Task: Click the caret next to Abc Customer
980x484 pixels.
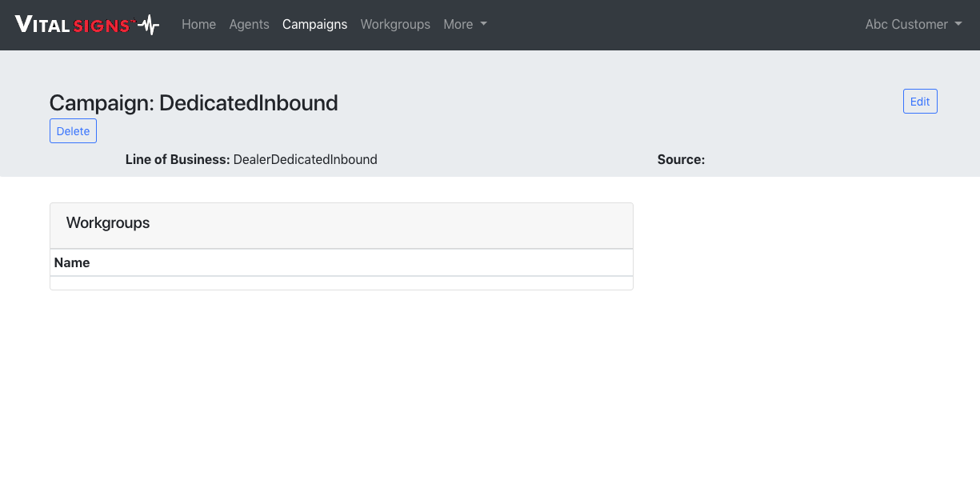Action: click(958, 25)
